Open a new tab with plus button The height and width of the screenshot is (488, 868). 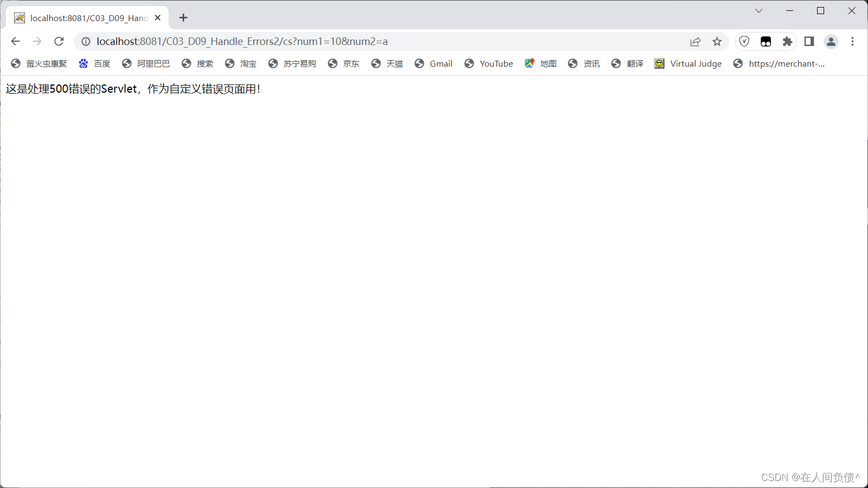point(183,18)
